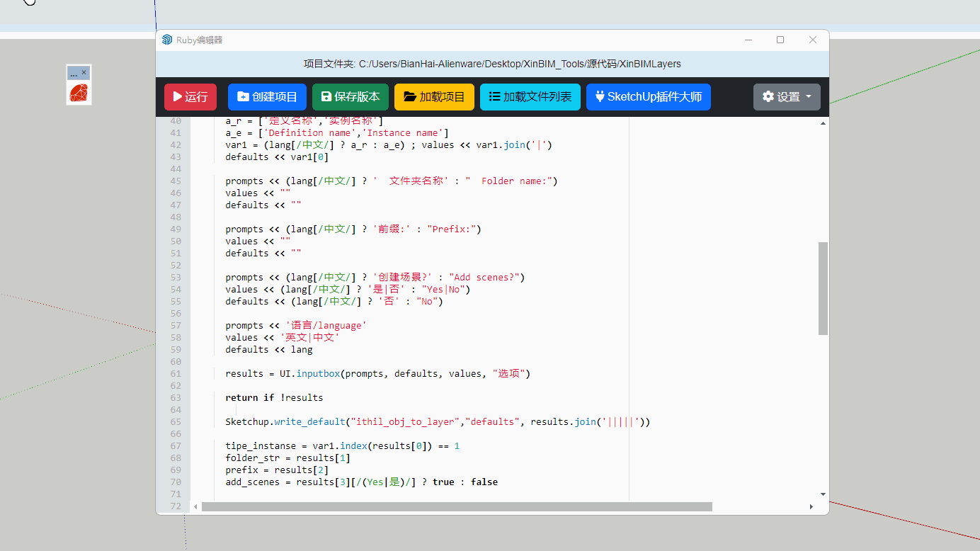Show the 加载文件列表 list

[x=530, y=97]
